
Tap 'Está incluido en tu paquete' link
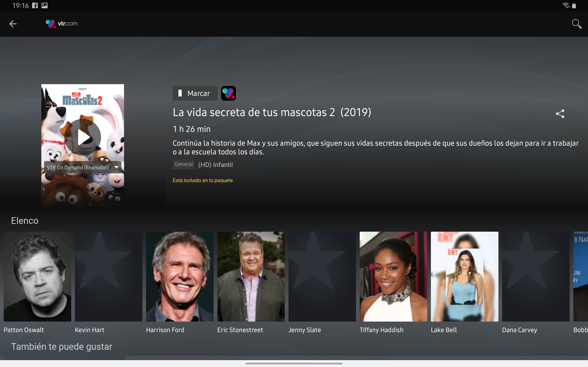pos(203,180)
